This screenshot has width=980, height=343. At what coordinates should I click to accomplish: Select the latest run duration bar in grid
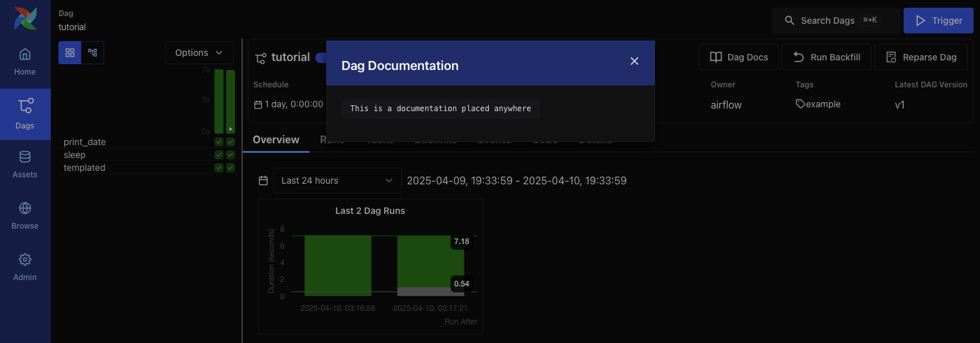(x=231, y=101)
